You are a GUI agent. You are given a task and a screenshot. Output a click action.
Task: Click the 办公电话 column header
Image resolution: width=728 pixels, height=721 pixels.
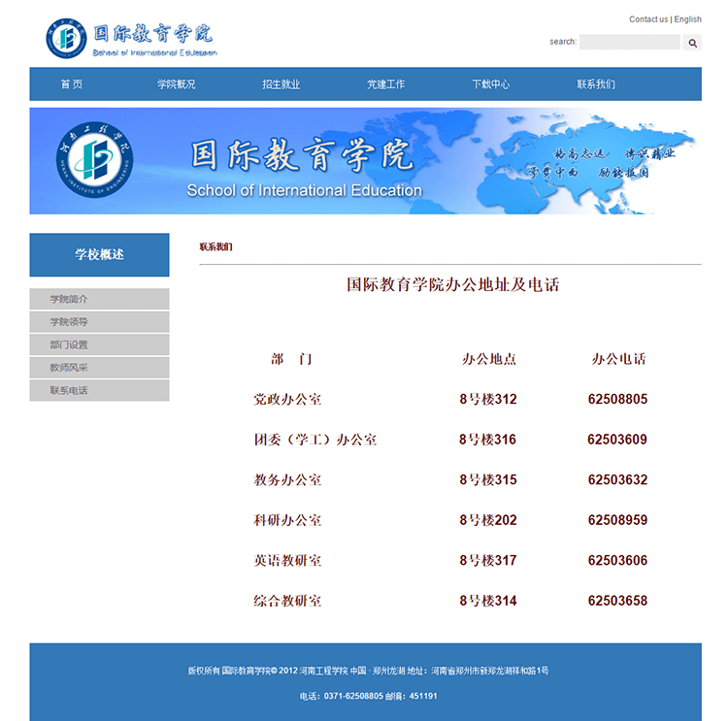(x=618, y=359)
